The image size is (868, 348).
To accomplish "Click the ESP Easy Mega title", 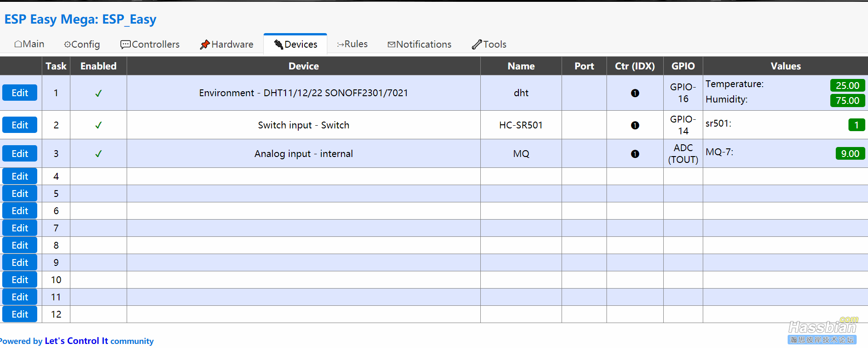I will [80, 19].
